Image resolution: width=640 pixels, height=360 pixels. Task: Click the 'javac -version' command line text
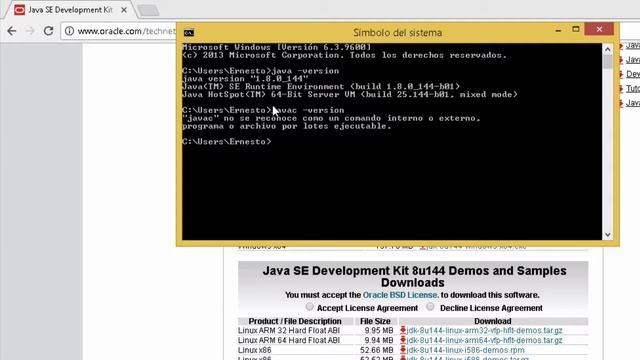(308, 110)
